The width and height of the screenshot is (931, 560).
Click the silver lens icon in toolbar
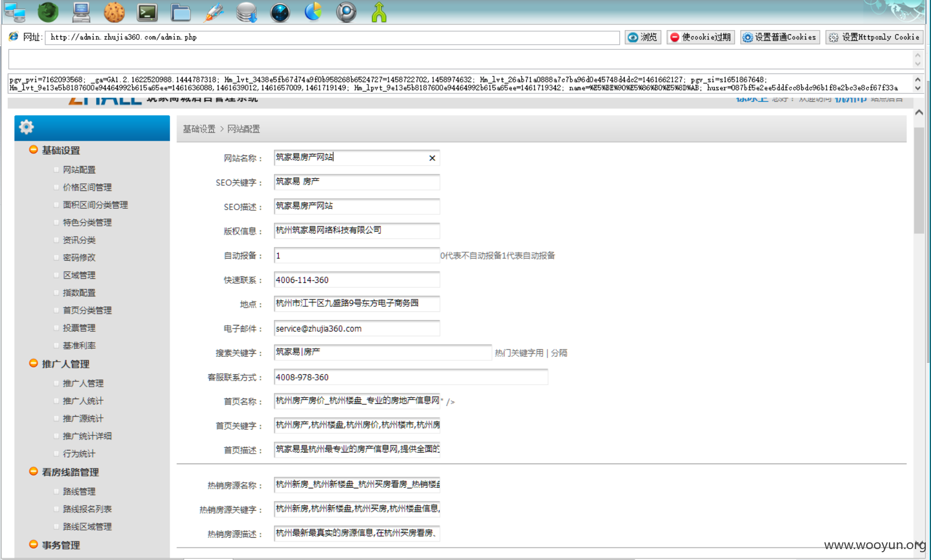coord(346,12)
